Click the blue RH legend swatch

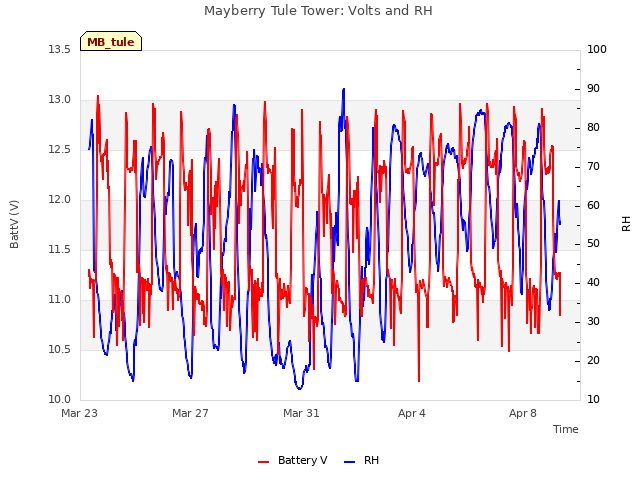[x=350, y=462]
